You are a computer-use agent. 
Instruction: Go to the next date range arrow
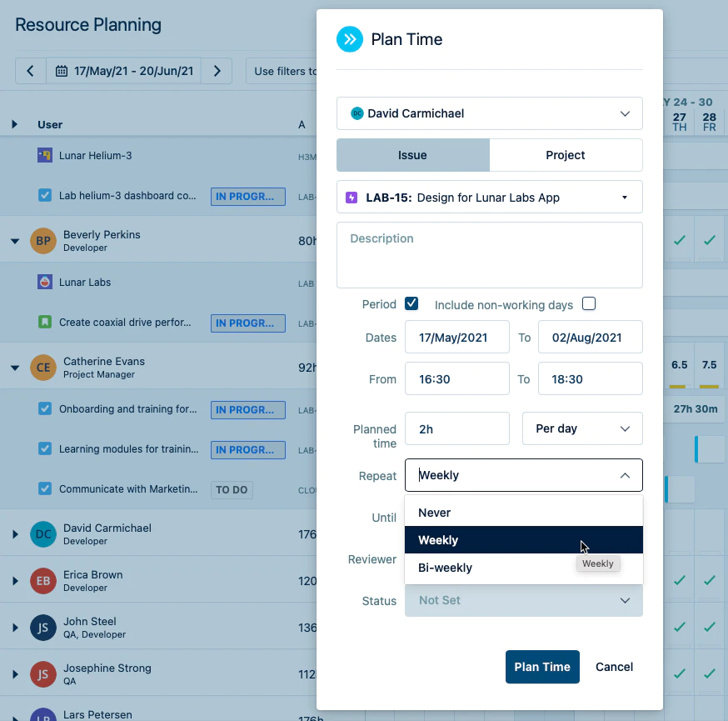(x=217, y=71)
